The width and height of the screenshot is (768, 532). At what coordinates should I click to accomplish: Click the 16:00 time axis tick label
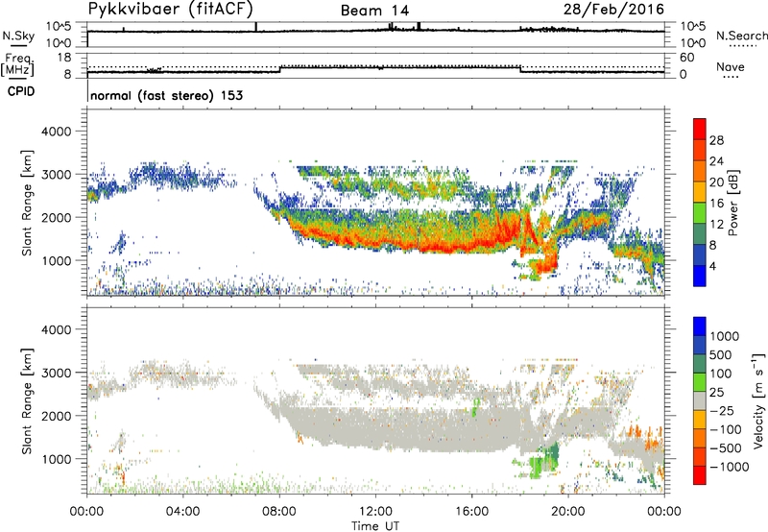(x=471, y=512)
